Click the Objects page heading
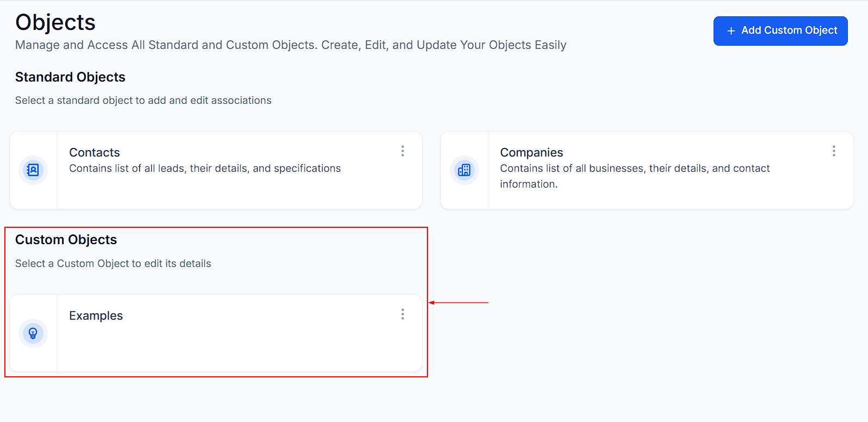The width and height of the screenshot is (868, 422). (55, 22)
